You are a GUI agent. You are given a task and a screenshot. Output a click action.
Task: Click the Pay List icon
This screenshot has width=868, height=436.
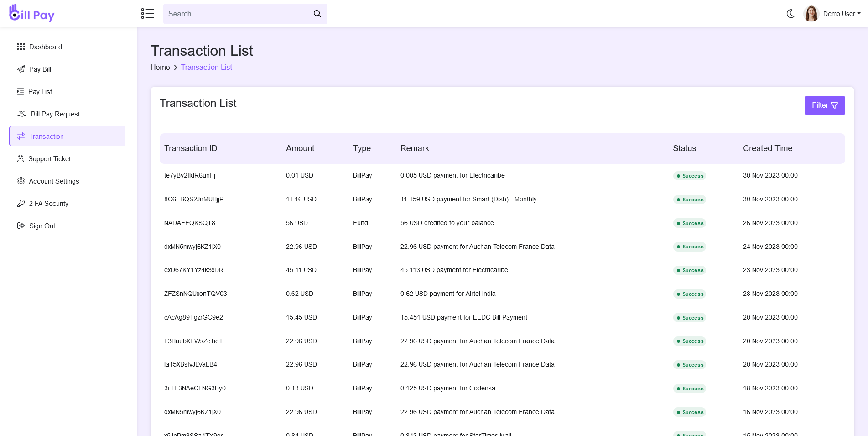(21, 91)
